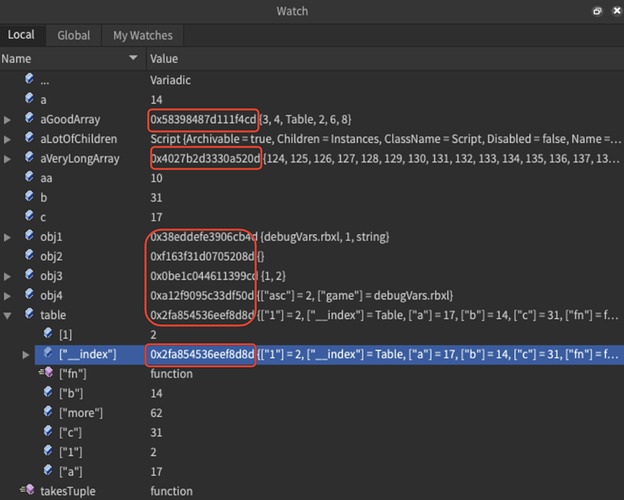Select the aLotOfChildren variable name
Image resolution: width=624 pixels, height=500 pixels.
pyautogui.click(x=79, y=139)
